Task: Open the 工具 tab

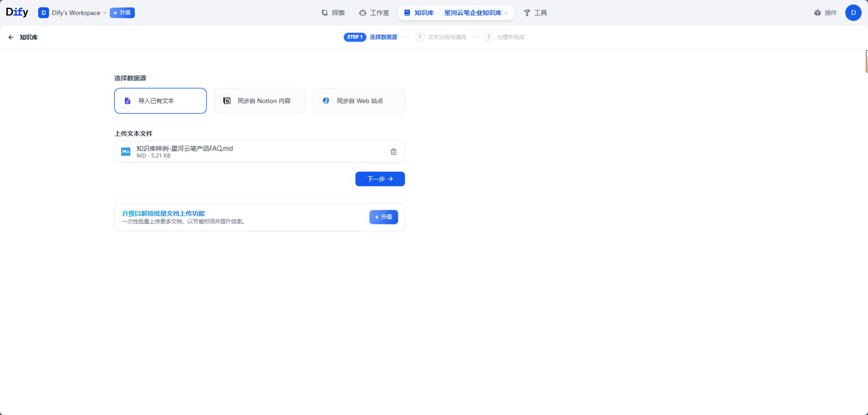Action: pyautogui.click(x=535, y=13)
